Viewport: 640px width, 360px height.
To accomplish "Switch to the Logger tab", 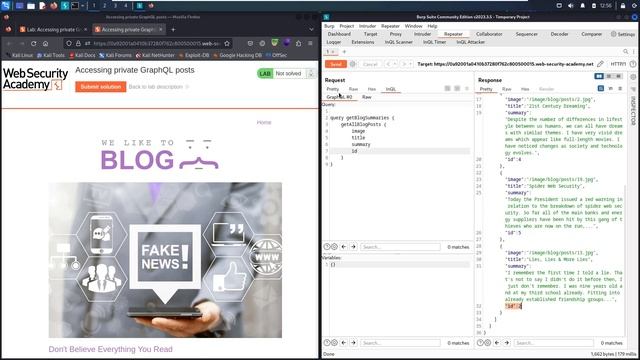I will tap(333, 42).
